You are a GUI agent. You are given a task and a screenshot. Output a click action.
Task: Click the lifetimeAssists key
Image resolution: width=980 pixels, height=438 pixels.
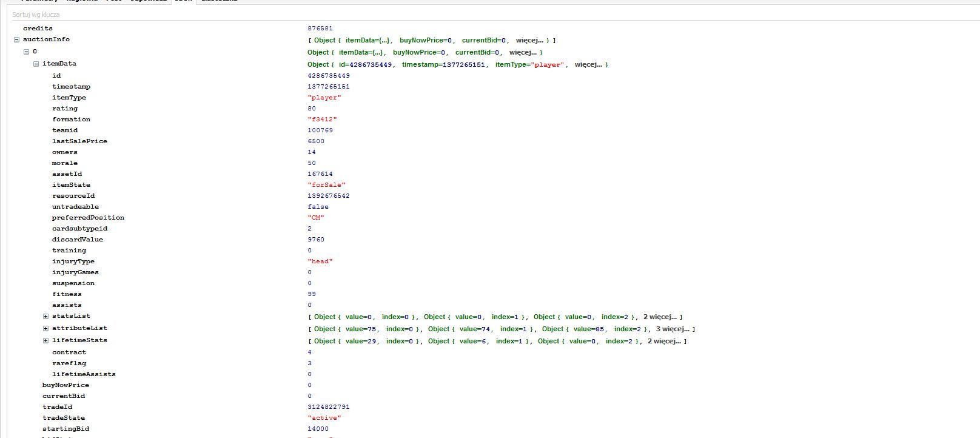84,374
